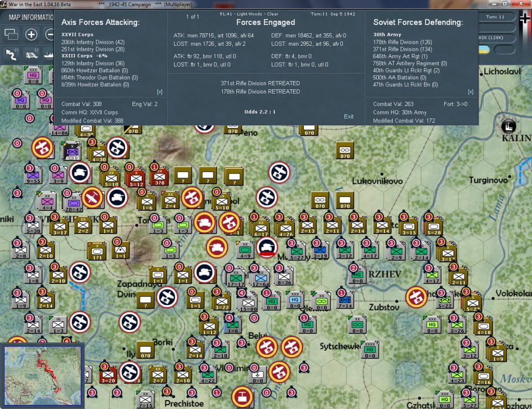Select the Axis stack labeled 15=80
532x409 pixels.
point(248,303)
